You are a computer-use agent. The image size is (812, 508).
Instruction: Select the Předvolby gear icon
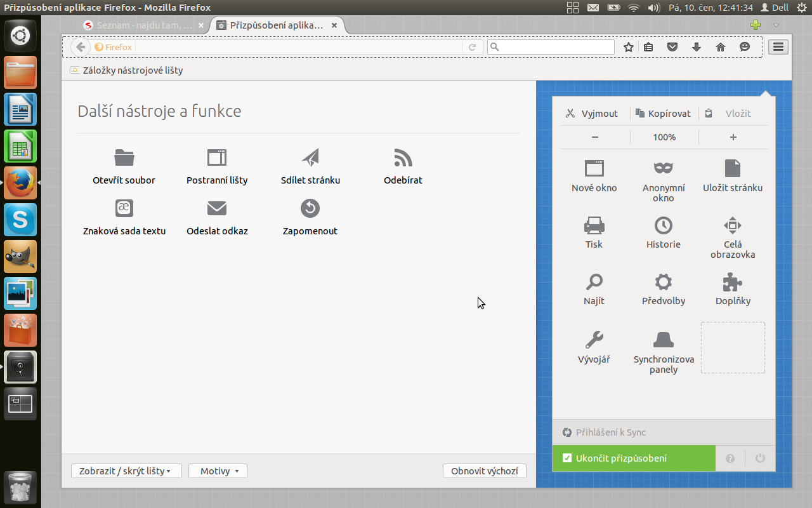pos(664,282)
